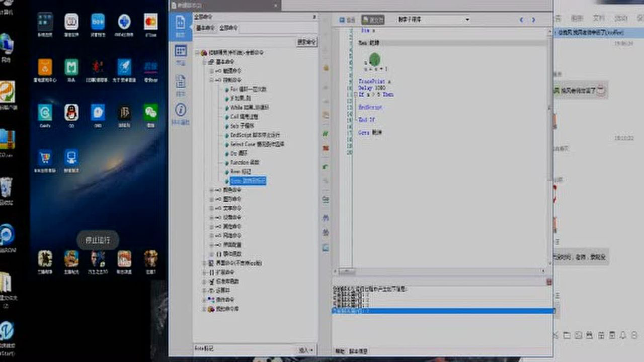
Task: Select the Call 调用过程 command
Action: 244,117
